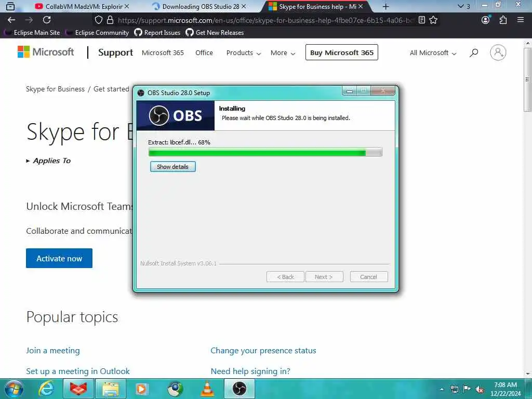Click the browser forward arrow
This screenshot has height=399, width=532.
click(29, 20)
